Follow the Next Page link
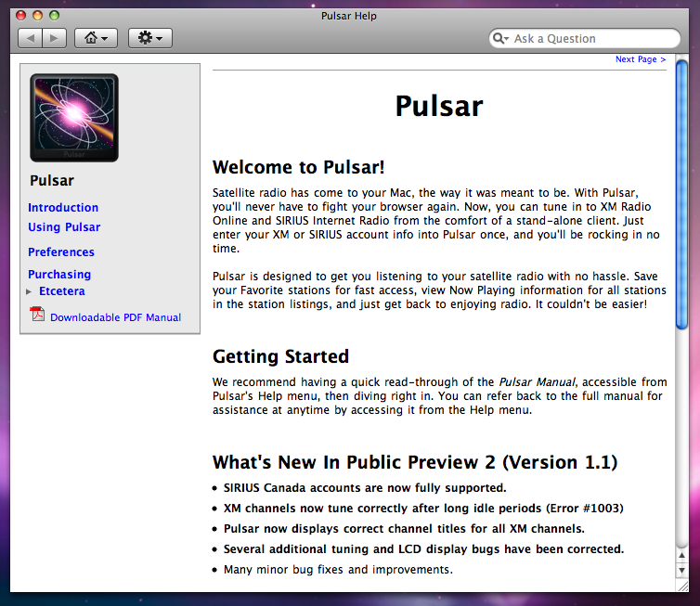 641,59
